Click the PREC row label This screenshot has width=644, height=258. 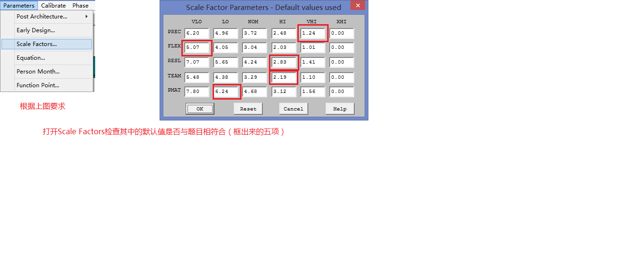(x=174, y=32)
